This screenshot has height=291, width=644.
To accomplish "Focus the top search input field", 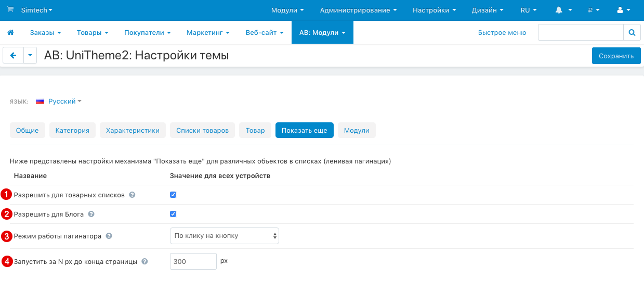I will pos(580,32).
